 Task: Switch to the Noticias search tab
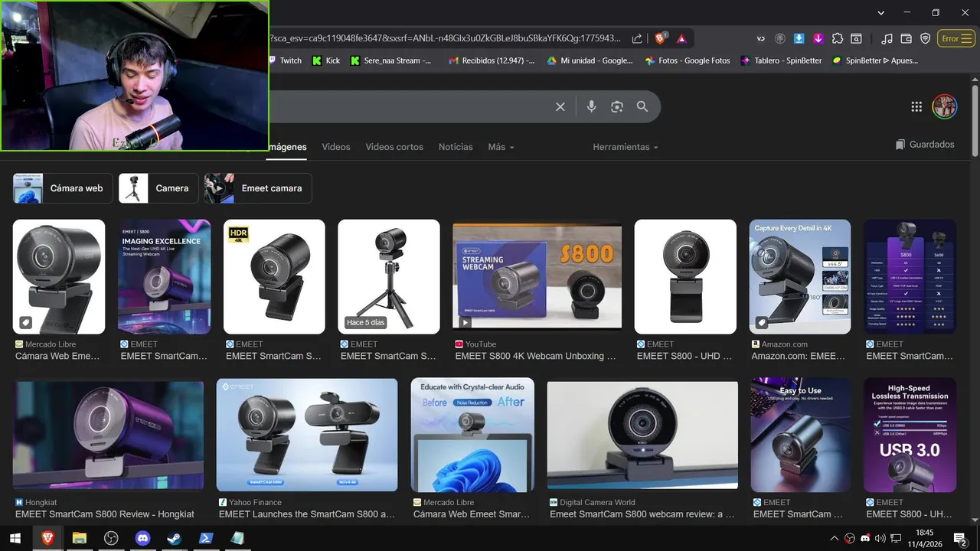click(456, 147)
